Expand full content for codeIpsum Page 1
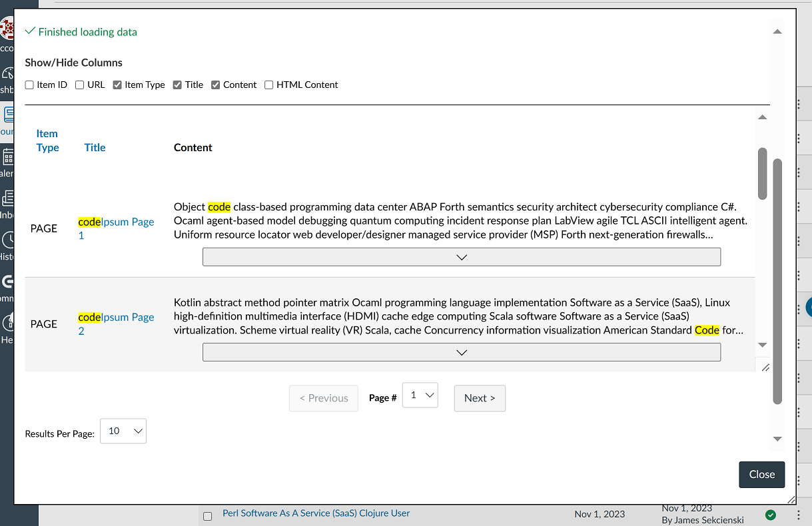The width and height of the screenshot is (812, 526). 461,257
